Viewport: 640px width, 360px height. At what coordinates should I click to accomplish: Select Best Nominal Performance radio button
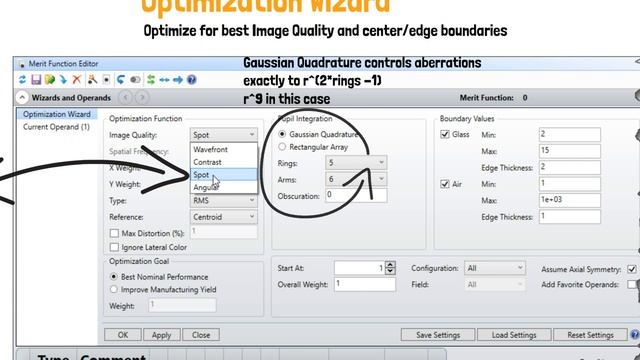[x=114, y=277]
